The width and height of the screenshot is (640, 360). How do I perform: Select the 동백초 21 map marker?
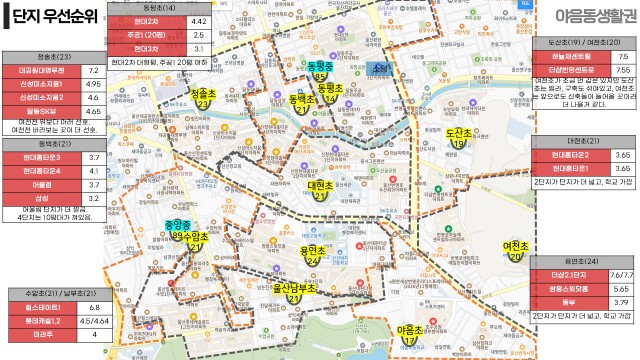302,104
